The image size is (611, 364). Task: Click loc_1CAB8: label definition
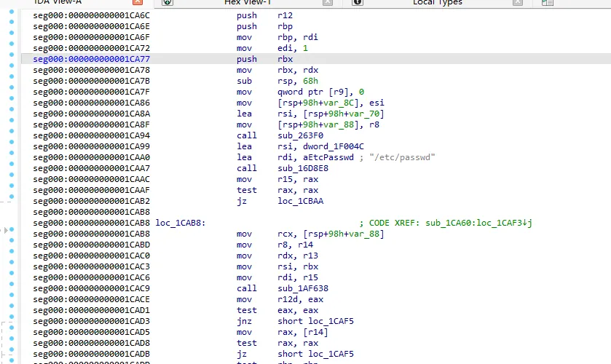[x=181, y=223]
